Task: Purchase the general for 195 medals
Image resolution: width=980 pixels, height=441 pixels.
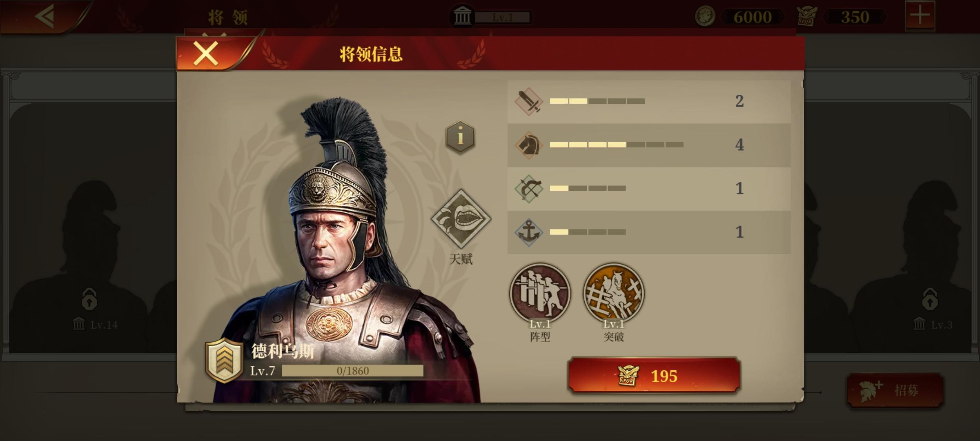Action: [x=654, y=375]
